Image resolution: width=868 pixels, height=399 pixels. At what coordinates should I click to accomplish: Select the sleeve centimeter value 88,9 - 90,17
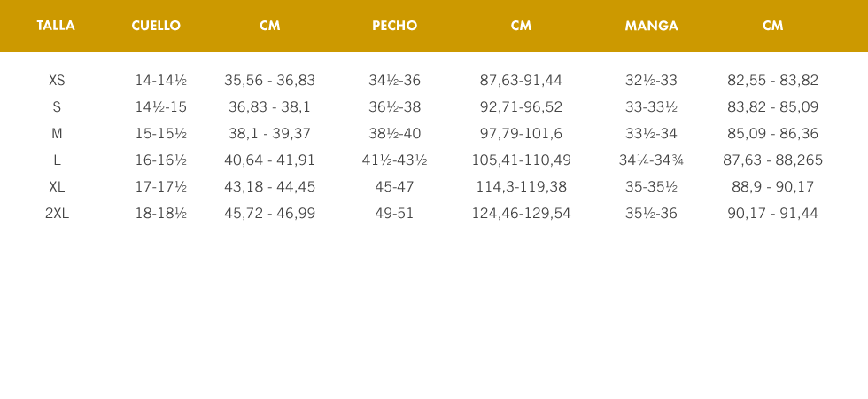[x=772, y=187]
